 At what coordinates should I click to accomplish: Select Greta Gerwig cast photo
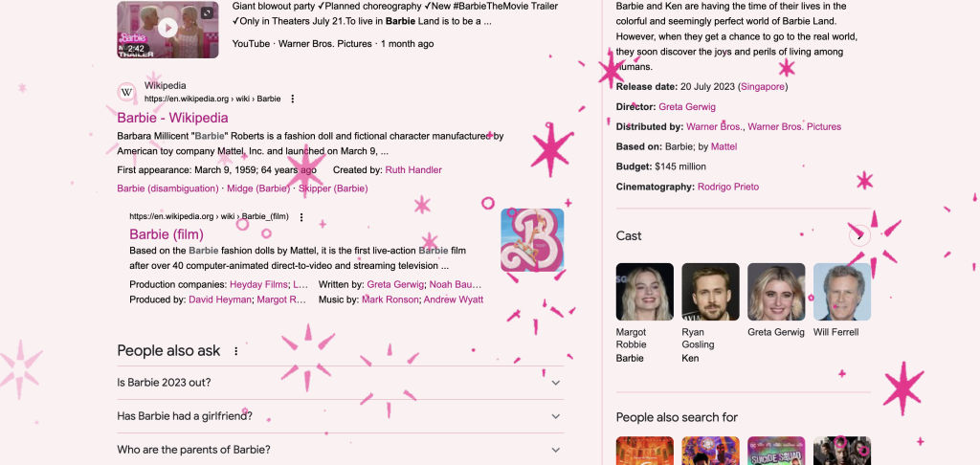click(x=776, y=292)
